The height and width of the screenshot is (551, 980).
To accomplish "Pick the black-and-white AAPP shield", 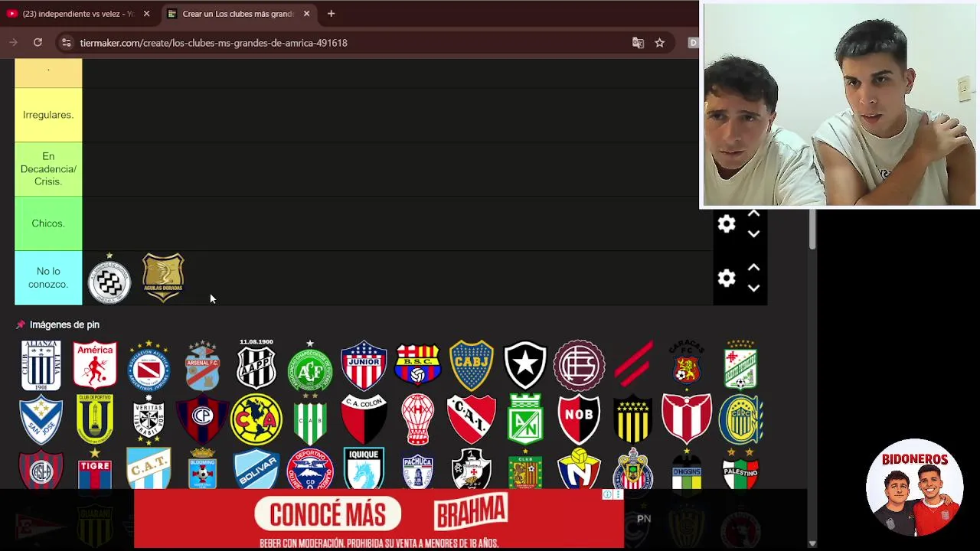I will point(256,365).
